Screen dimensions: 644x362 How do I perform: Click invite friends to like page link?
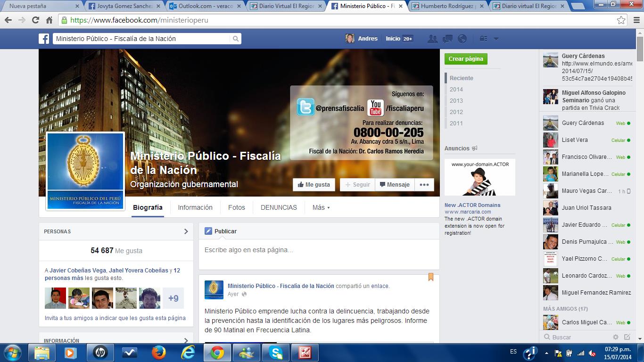pyautogui.click(x=115, y=318)
